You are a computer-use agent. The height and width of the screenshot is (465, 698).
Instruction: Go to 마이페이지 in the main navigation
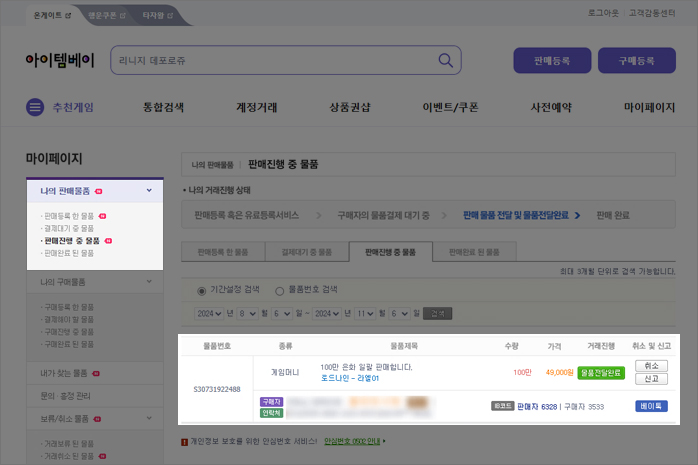click(x=649, y=107)
